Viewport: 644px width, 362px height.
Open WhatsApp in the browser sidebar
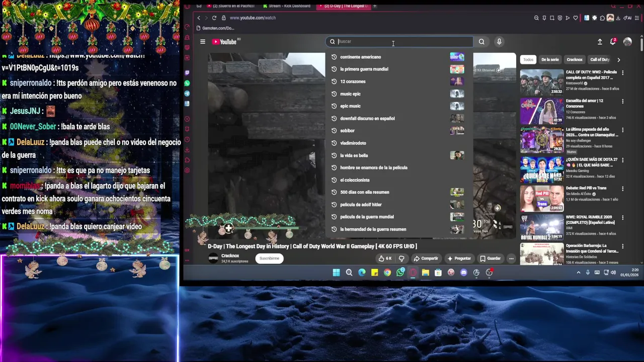(x=187, y=83)
